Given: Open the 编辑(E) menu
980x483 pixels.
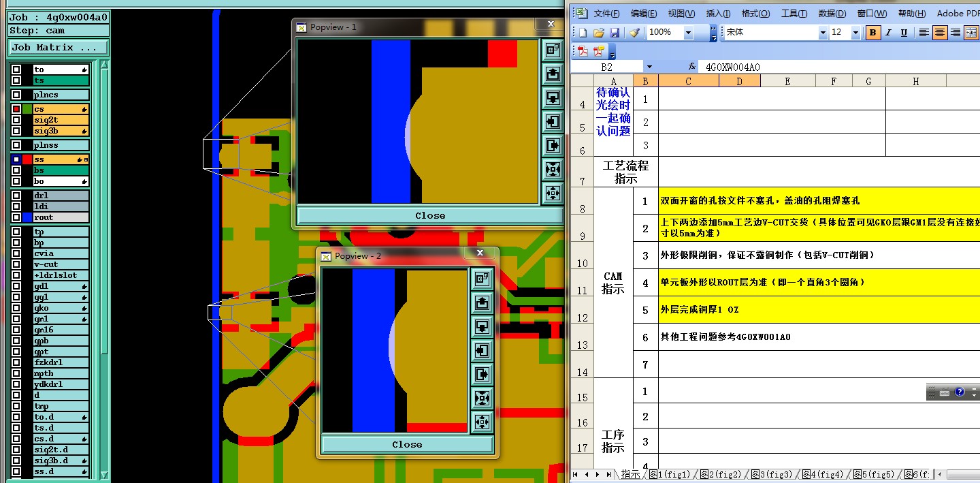Looking at the screenshot, I should tap(644, 14).
